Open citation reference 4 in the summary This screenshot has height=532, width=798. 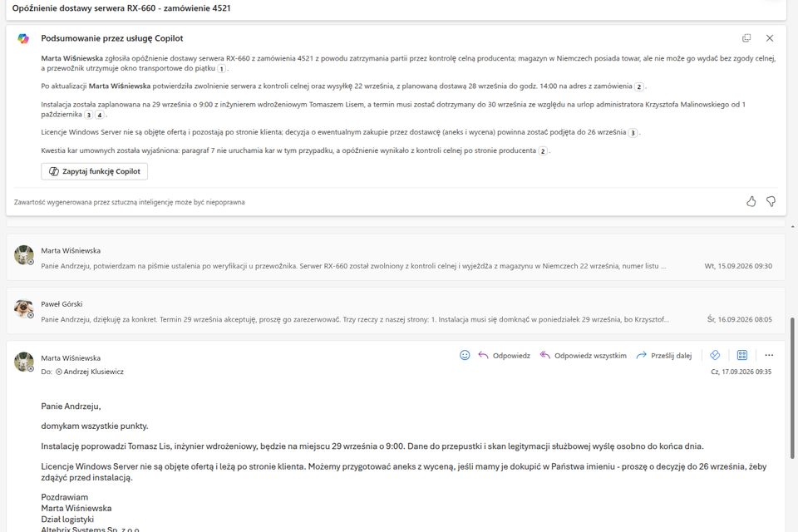100,115
